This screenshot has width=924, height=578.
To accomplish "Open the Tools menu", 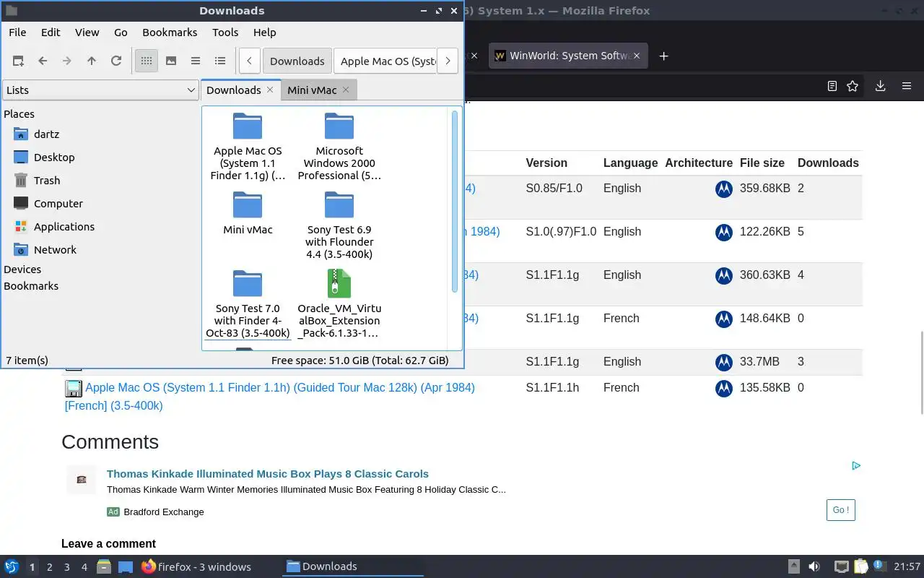I will click(225, 33).
